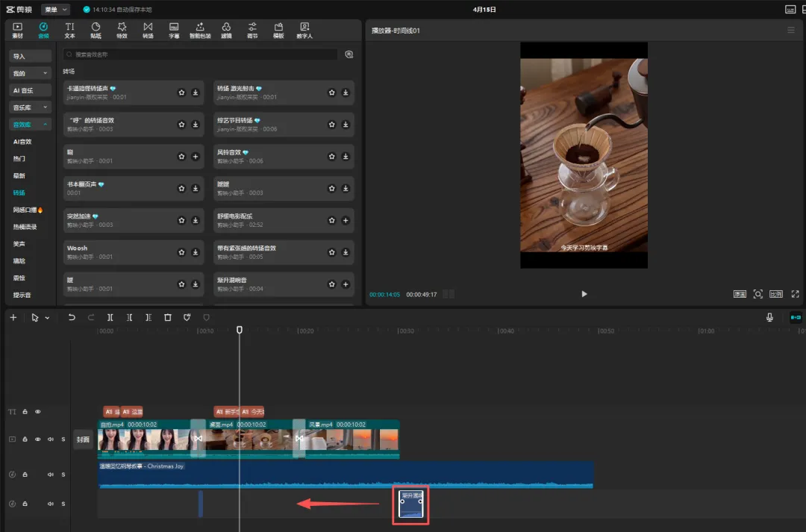Favorite the 综艺节目转场 sound effect
The height and width of the screenshot is (532, 806).
331,125
